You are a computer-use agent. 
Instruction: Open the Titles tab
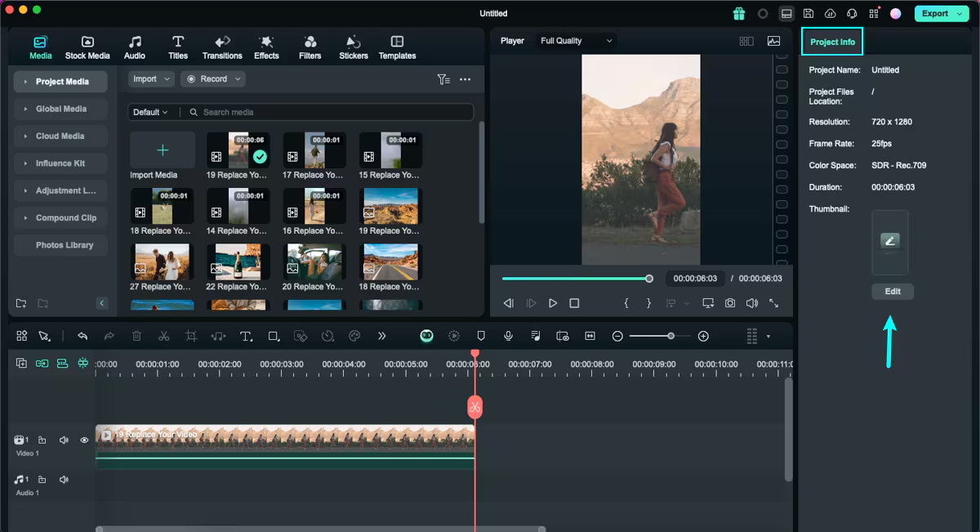pyautogui.click(x=178, y=47)
